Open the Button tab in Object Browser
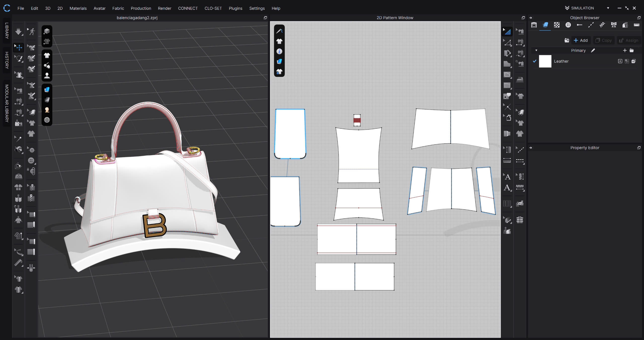This screenshot has height=340, width=644. [x=568, y=25]
